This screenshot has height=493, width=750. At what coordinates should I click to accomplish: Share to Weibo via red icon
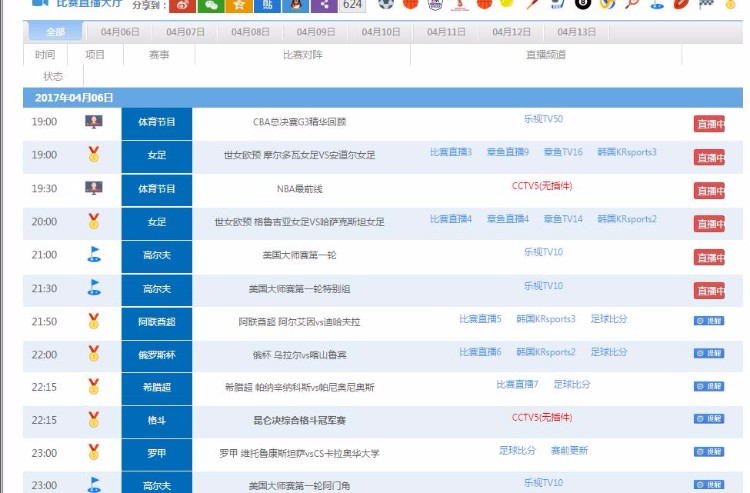tap(182, 5)
